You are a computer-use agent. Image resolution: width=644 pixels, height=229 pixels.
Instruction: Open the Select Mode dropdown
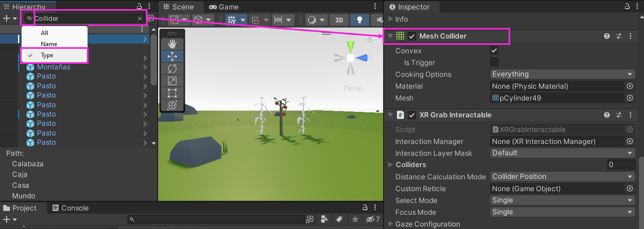tap(562, 200)
